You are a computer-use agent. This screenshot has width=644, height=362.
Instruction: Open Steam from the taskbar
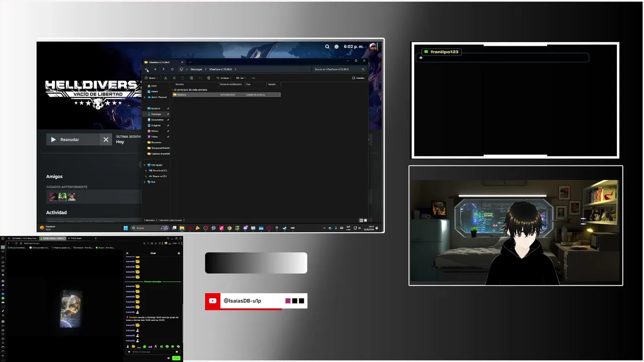click(284, 228)
